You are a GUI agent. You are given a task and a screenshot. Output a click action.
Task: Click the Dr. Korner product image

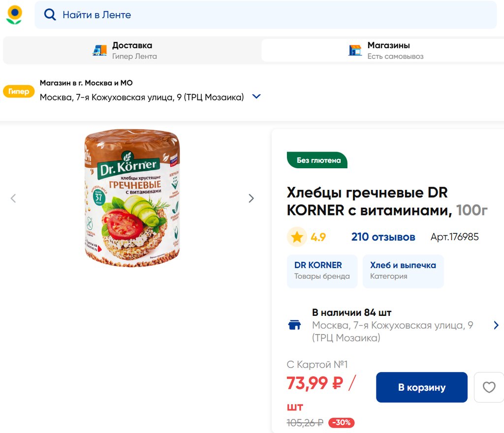[x=132, y=198]
